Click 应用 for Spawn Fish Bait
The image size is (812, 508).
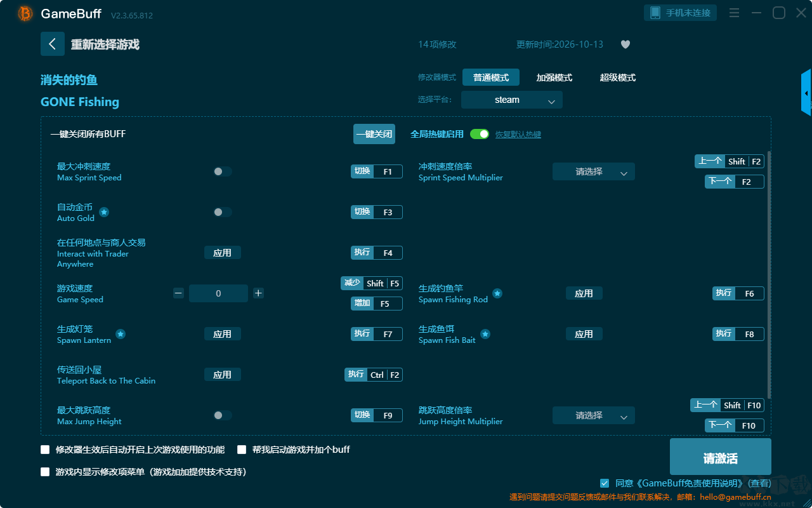click(584, 334)
